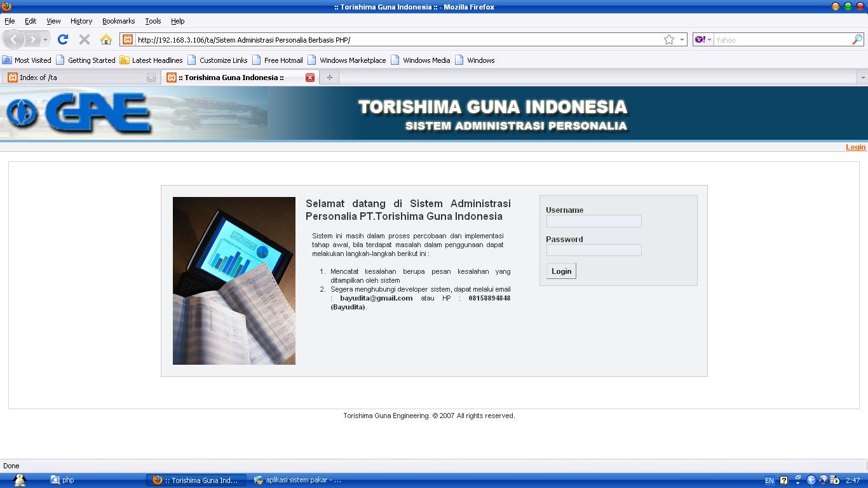The width and height of the screenshot is (868, 488).
Task: Open the View menu
Action: 53,21
